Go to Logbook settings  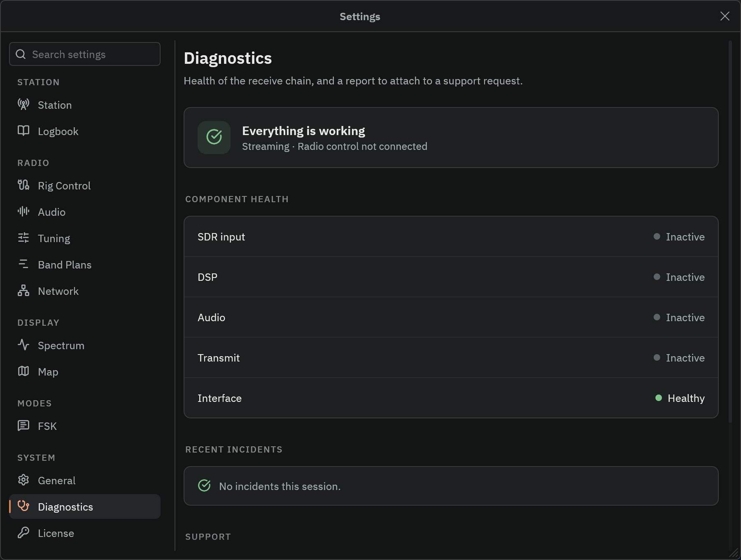click(85, 131)
